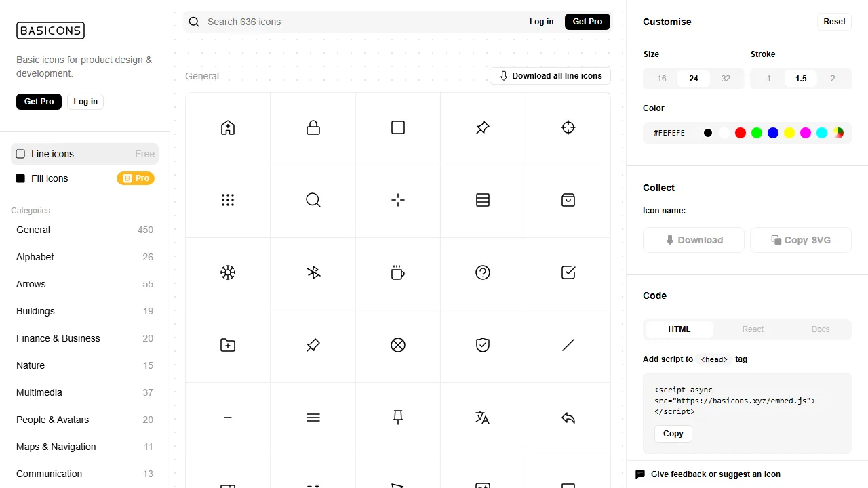Click the Download all line icons button
This screenshot has width=868, height=488.
point(550,76)
